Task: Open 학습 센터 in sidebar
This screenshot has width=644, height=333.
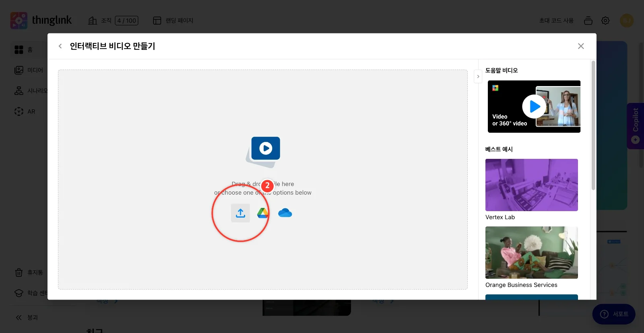Action: 31,293
